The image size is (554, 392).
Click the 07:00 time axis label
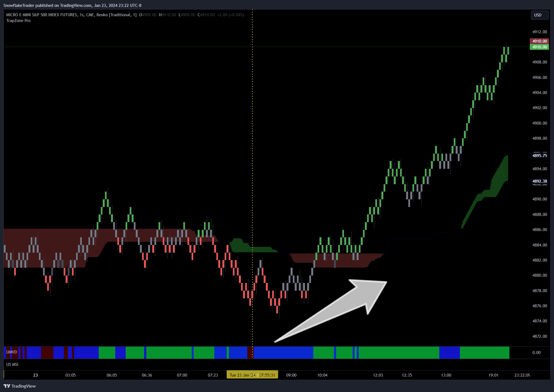click(182, 375)
